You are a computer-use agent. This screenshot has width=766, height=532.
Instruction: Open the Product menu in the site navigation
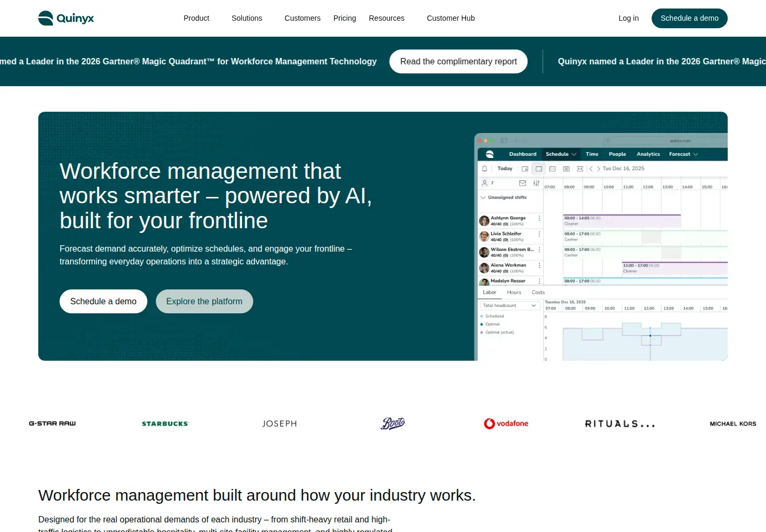196,18
